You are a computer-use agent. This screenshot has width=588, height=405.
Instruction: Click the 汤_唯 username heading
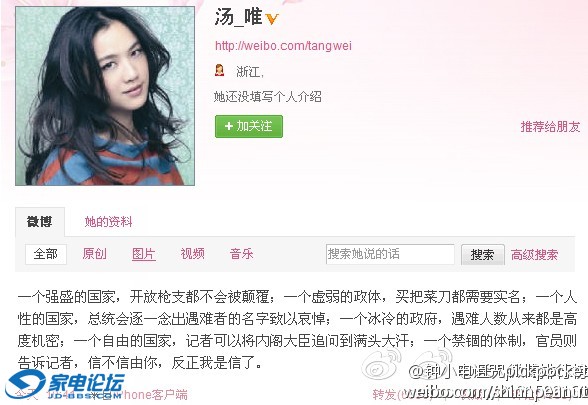(x=238, y=18)
